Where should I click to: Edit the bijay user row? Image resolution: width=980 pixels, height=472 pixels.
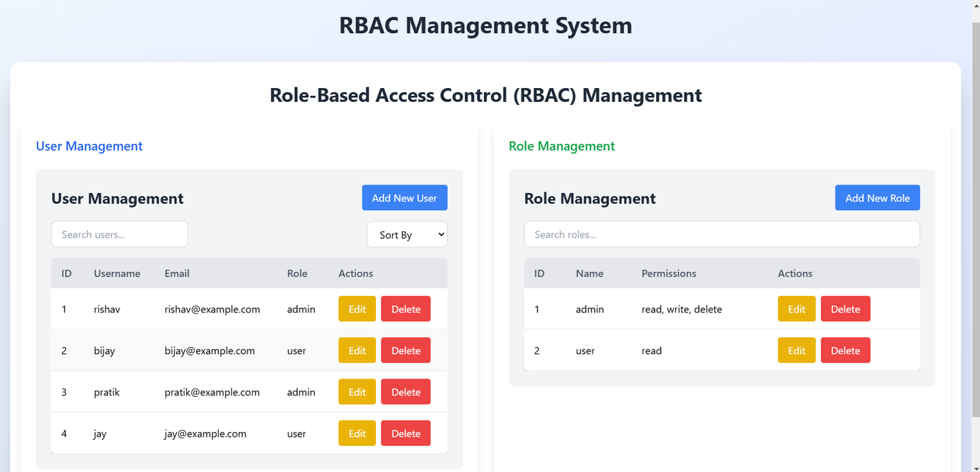(x=357, y=350)
